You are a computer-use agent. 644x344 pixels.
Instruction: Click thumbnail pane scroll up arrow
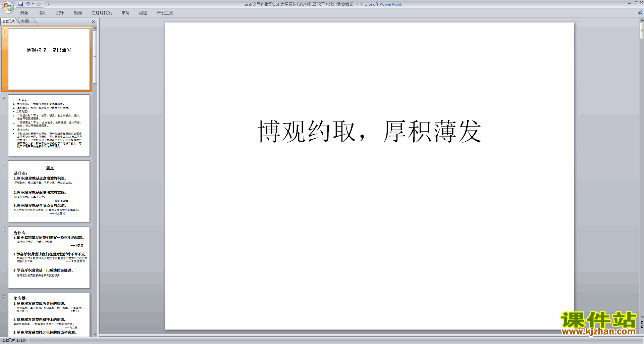pos(95,28)
